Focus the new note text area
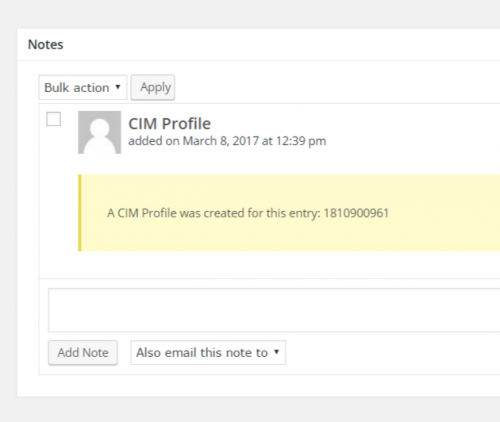This screenshot has width=500, height=422. (274, 310)
